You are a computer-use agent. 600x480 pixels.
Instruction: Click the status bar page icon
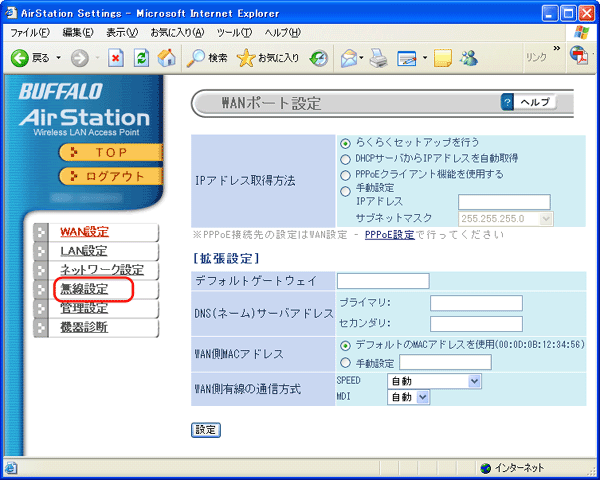pyautogui.click(x=11, y=468)
